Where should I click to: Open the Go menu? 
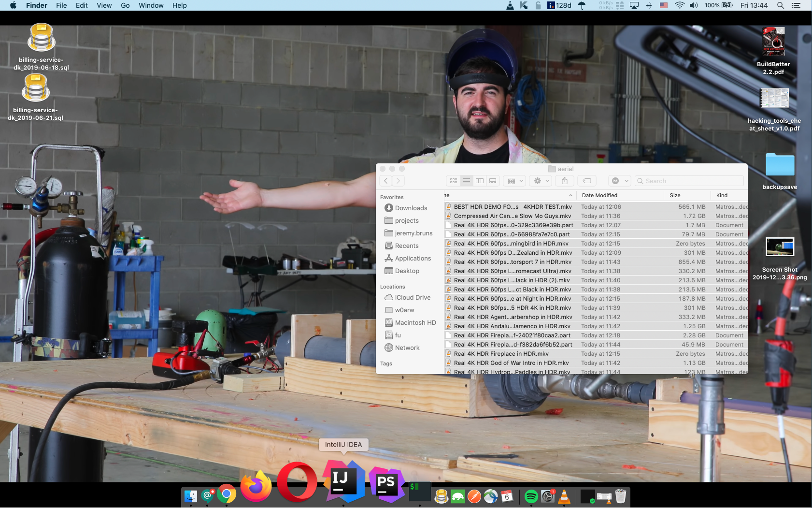125,5
